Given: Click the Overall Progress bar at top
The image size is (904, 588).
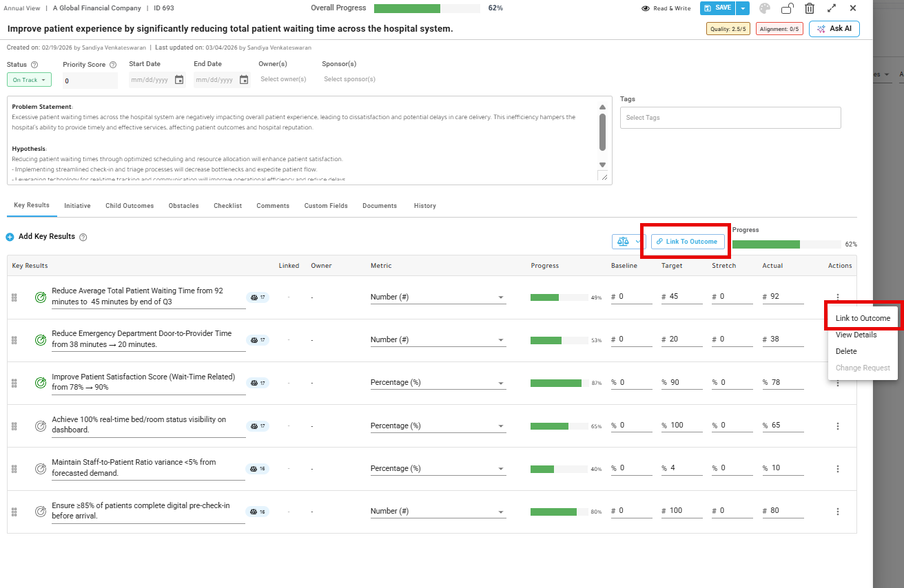Looking at the screenshot, I should [x=427, y=8].
